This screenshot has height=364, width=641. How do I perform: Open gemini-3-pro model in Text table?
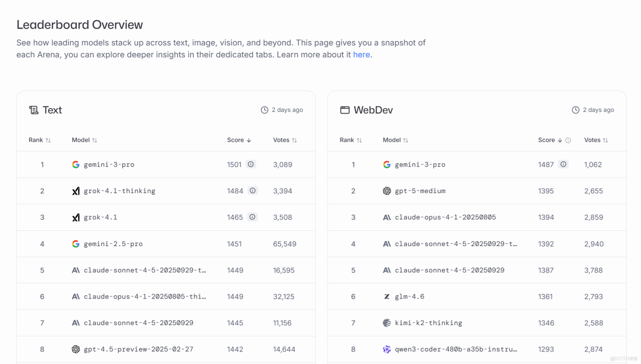tap(109, 164)
